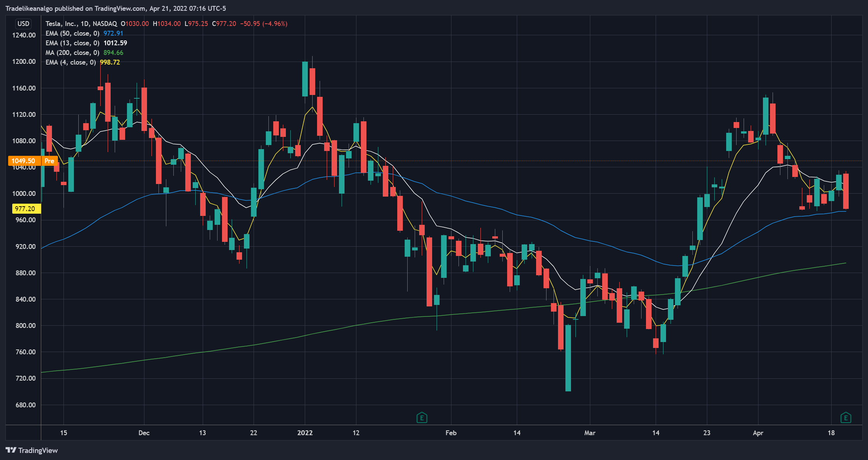Click the earnings E icon near Feb
The image size is (868, 460).
422,418
